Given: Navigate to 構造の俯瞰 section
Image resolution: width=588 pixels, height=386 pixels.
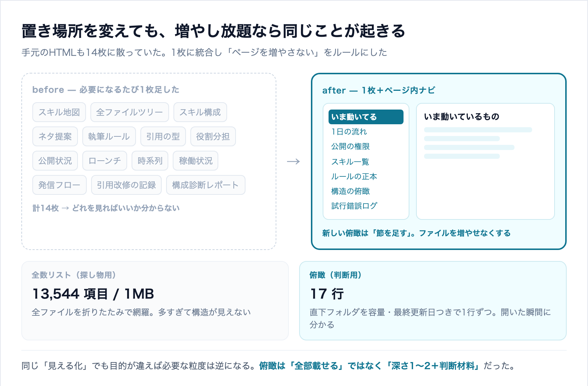Looking at the screenshot, I should coord(351,191).
